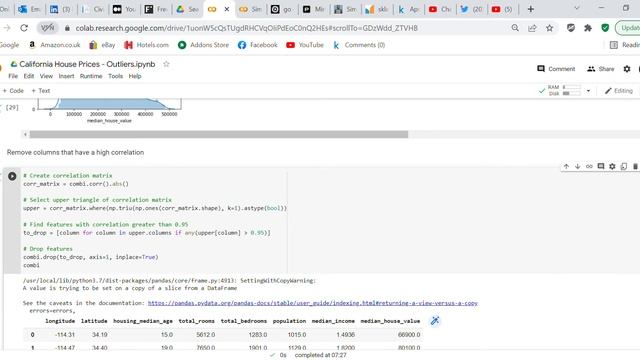This screenshot has height=360, width=640.
Task: Open the Hotels.com bookmark
Action: [147, 45]
